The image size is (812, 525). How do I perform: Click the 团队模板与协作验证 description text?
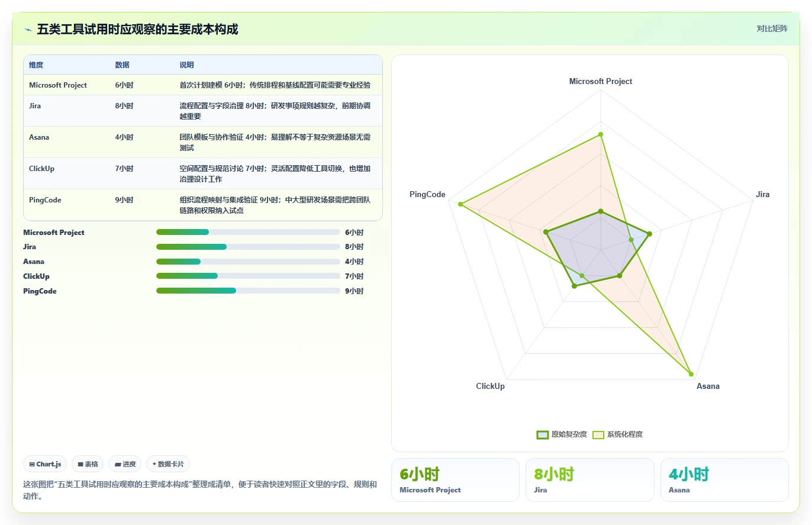(x=275, y=143)
